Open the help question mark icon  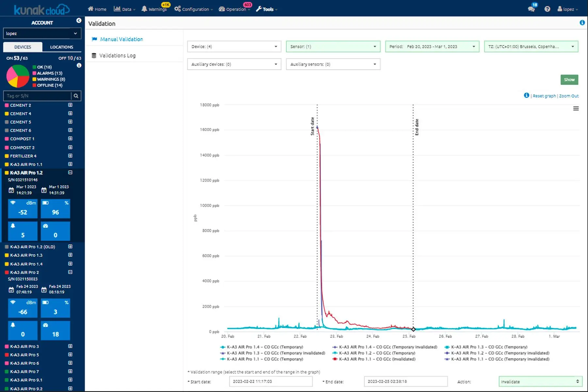click(547, 9)
